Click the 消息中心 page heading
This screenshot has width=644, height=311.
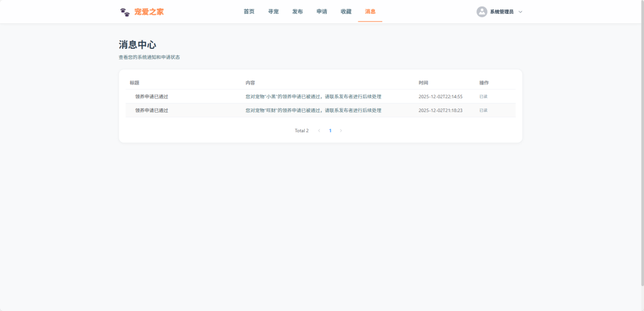tap(137, 45)
